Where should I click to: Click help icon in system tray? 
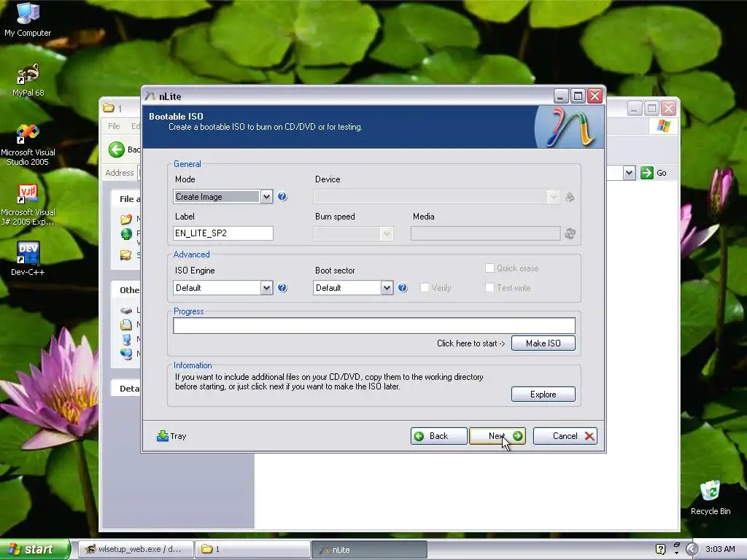(x=660, y=549)
